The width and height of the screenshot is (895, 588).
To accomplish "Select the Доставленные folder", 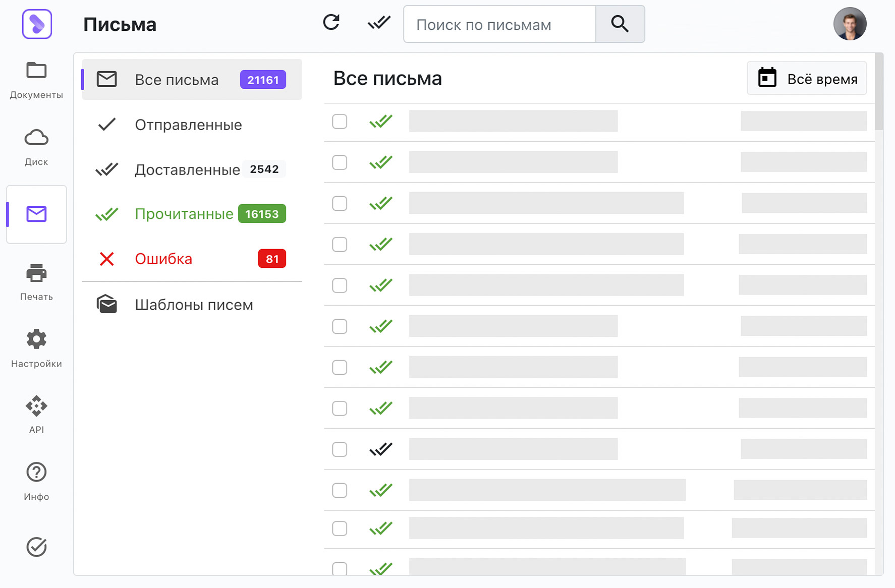I will (x=192, y=169).
